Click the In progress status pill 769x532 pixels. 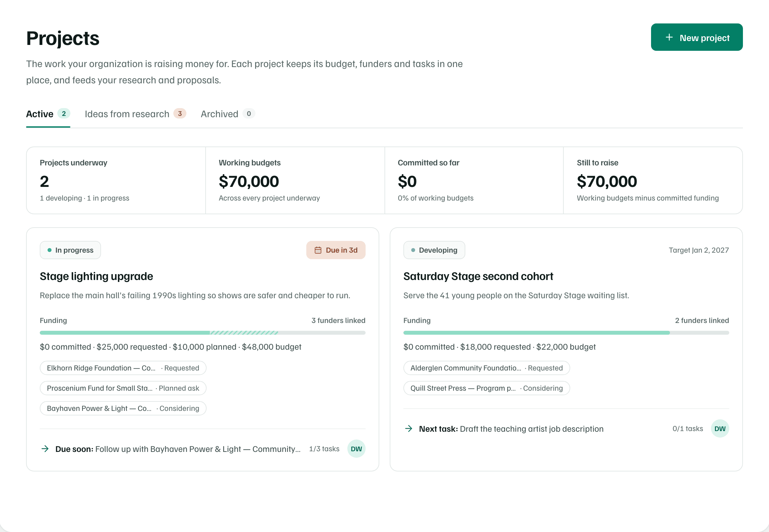(x=70, y=250)
